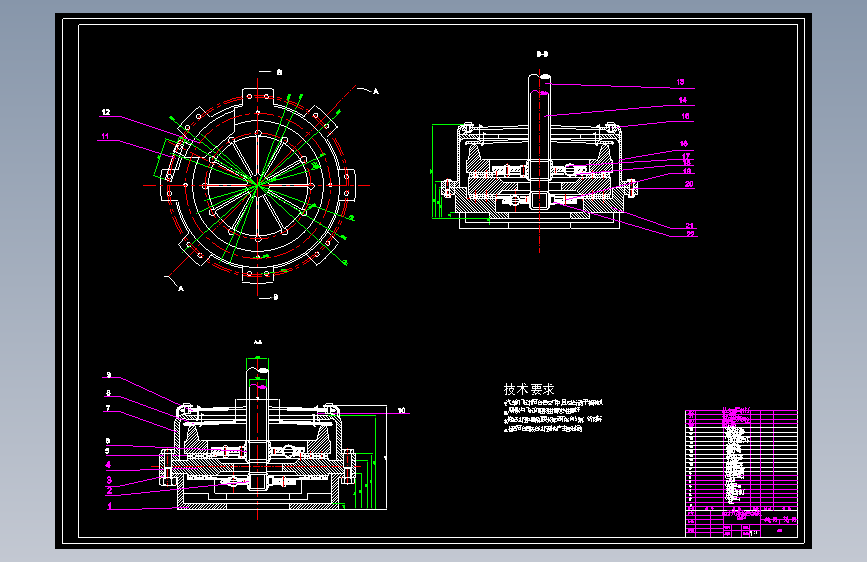Image resolution: width=867 pixels, height=562 pixels.
Task: Click callout number 20 in section B-B
Action: coord(689,184)
